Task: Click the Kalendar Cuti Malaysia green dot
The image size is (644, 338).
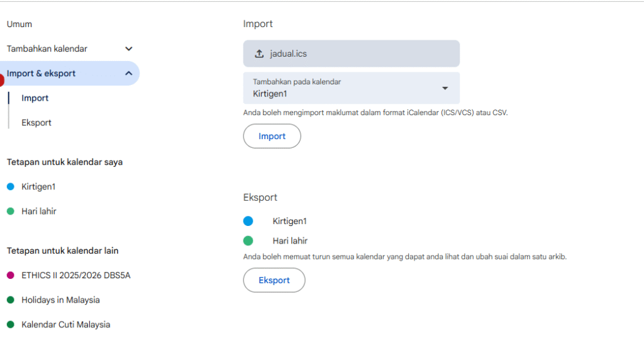Action: (11, 325)
